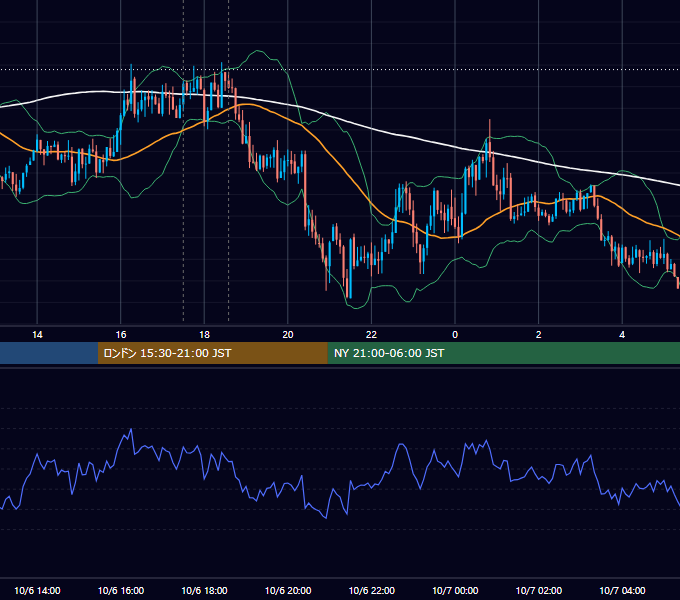The height and width of the screenshot is (600, 680).
Task: Click hour label 18 on price chart axis
Action: coord(204,335)
